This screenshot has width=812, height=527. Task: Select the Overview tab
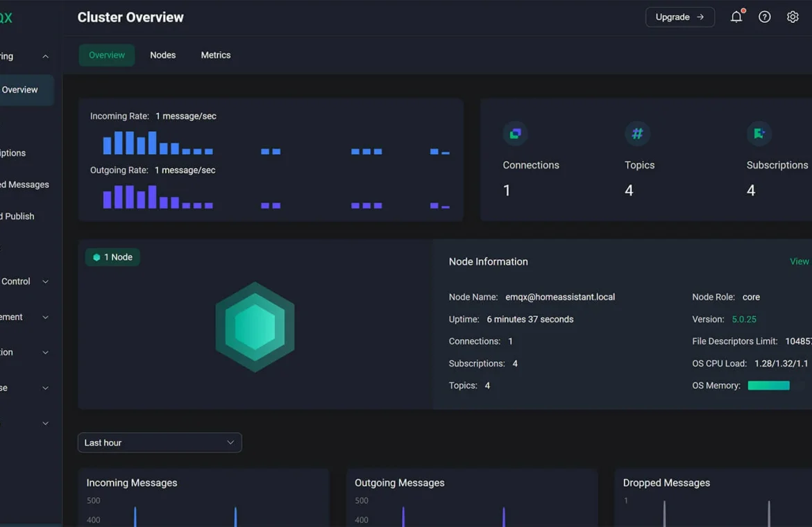[x=107, y=55]
